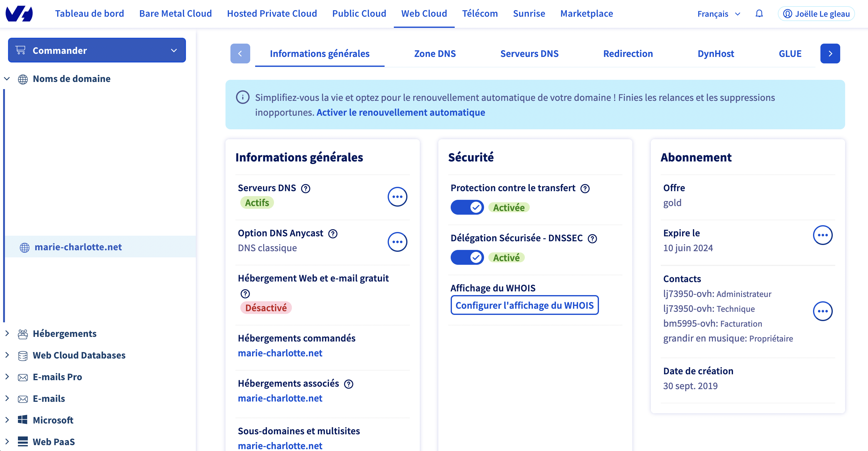The height and width of the screenshot is (451, 868).
Task: Open the Contacts ellipsis actions menu
Action: coord(823,311)
